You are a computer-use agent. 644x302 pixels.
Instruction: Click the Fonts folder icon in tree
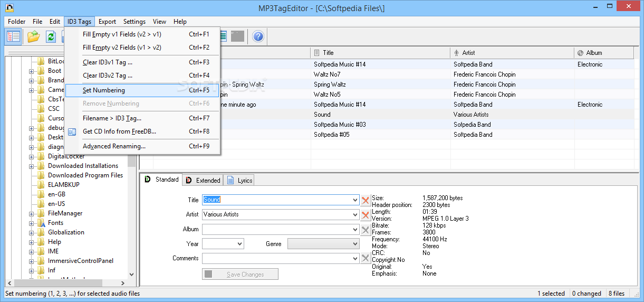(41, 223)
